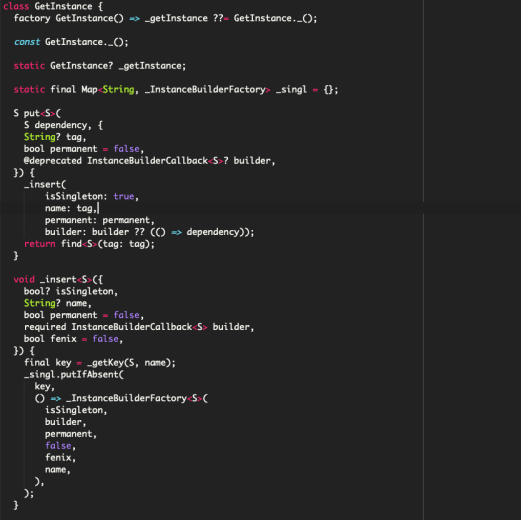Image resolution: width=522 pixels, height=520 pixels.
Task: Click 'permanent: permanent,' argument line
Action: tap(100, 220)
